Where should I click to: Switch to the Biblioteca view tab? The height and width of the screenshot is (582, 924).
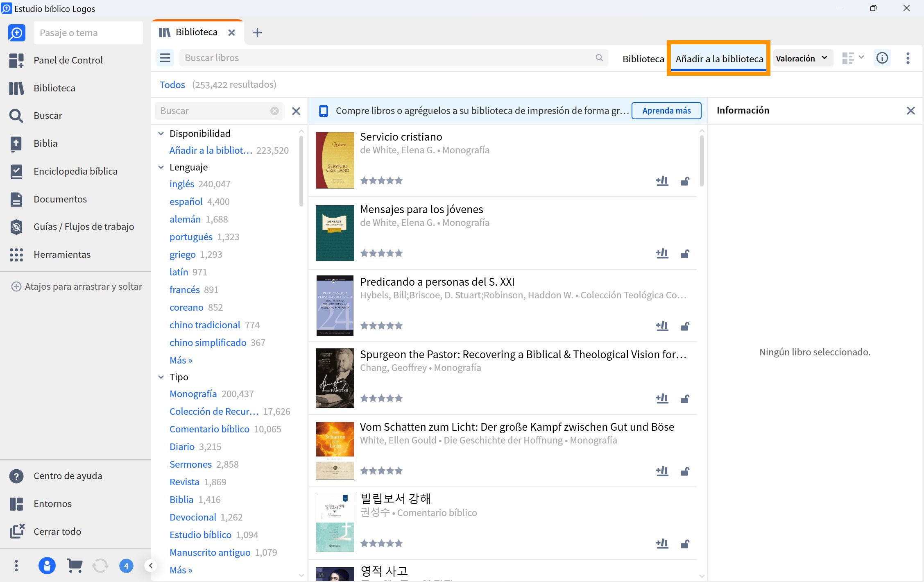pos(643,59)
